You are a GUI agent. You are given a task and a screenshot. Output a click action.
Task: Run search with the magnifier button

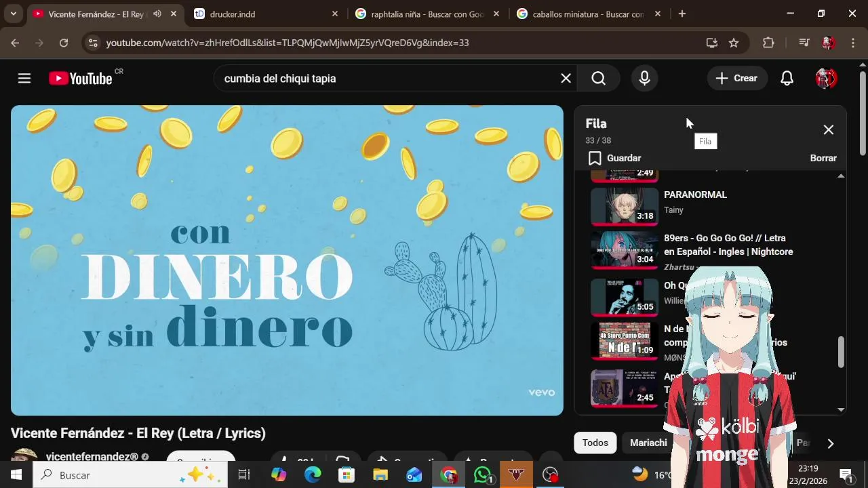pos(598,79)
